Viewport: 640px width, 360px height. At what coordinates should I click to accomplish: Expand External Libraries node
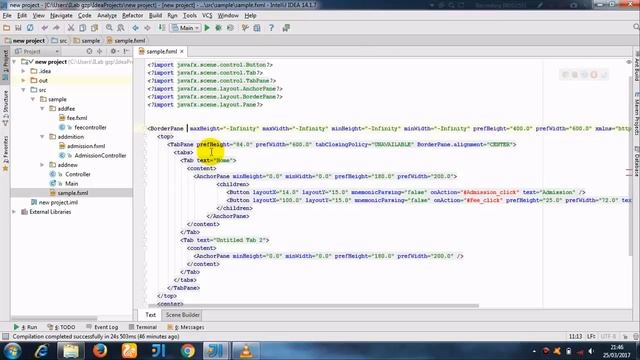click(x=14, y=212)
